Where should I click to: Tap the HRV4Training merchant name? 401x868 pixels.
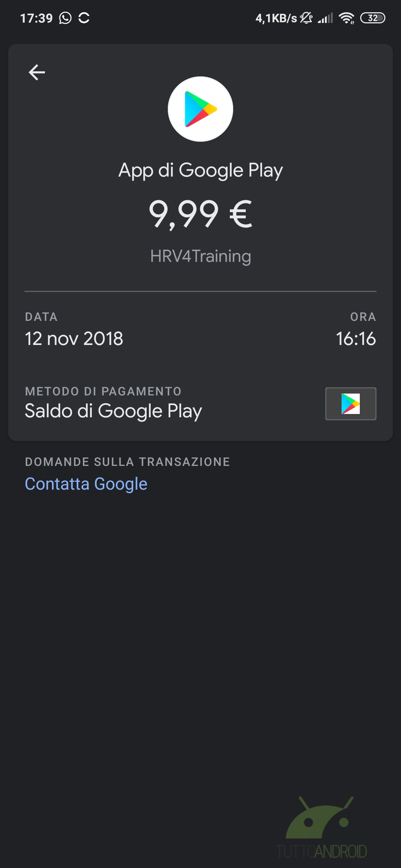[200, 256]
